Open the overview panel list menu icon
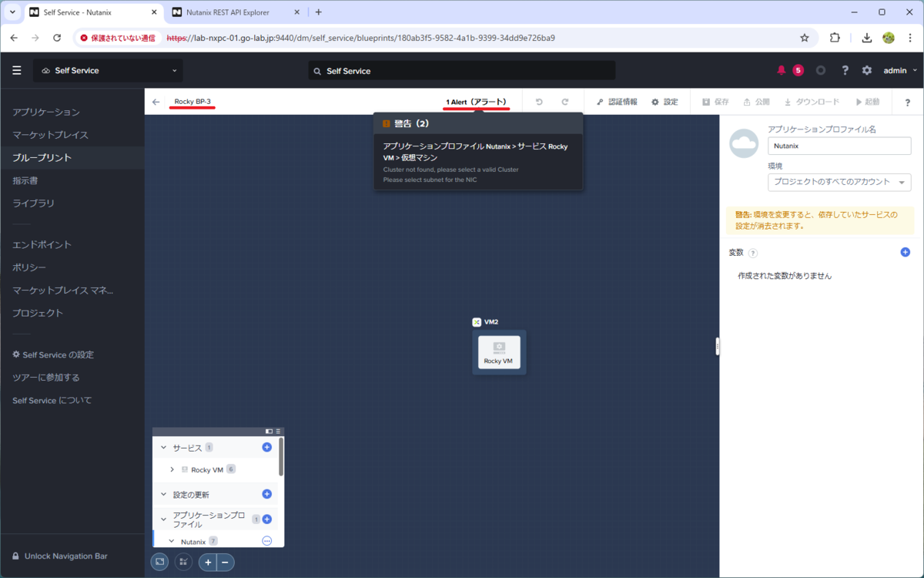The image size is (924, 578). pyautogui.click(x=279, y=432)
